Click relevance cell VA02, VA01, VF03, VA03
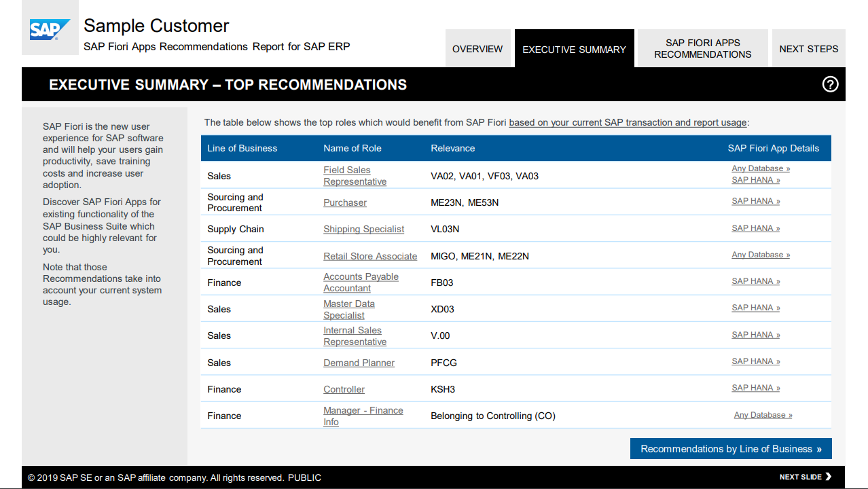 (485, 176)
